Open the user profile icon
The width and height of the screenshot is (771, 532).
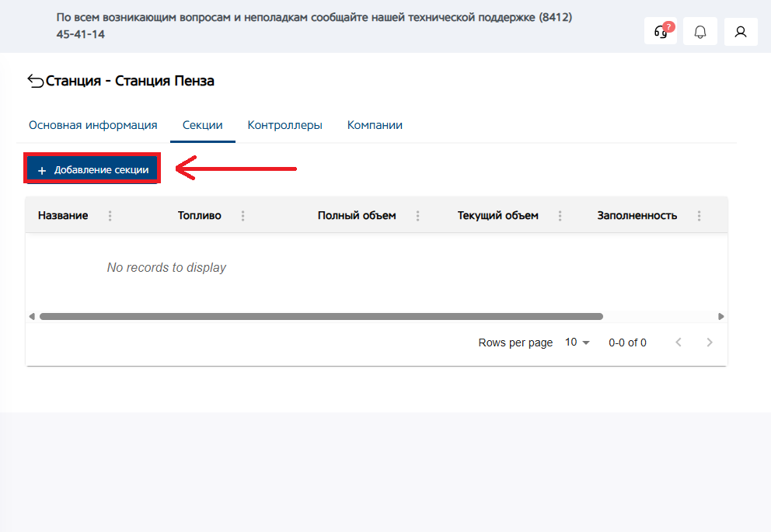(741, 31)
